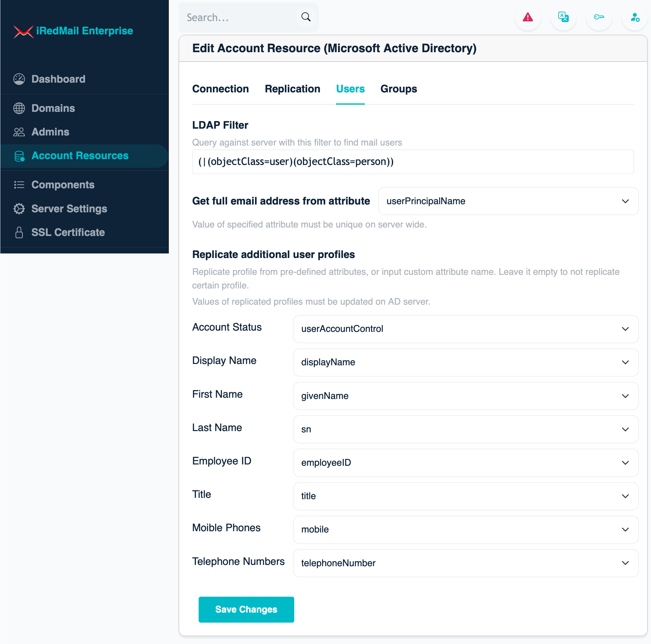Open Dashboard from the sidebar
The width and height of the screenshot is (651, 644).
(x=58, y=79)
